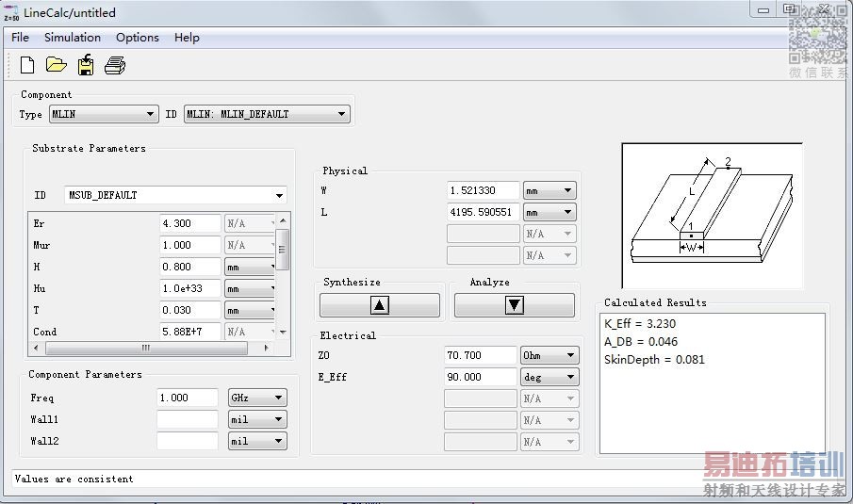Open the H unit mm dropdown
853x504 pixels.
tap(250, 267)
